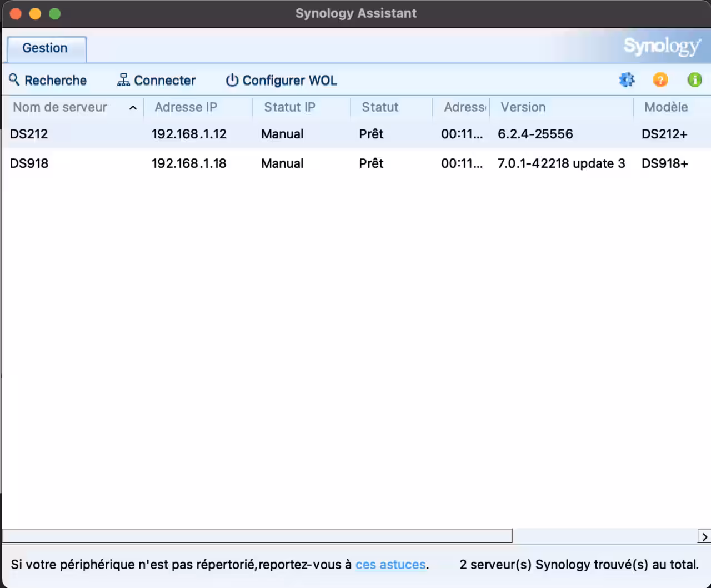Click the Configurer WOL toolbar label

point(290,81)
